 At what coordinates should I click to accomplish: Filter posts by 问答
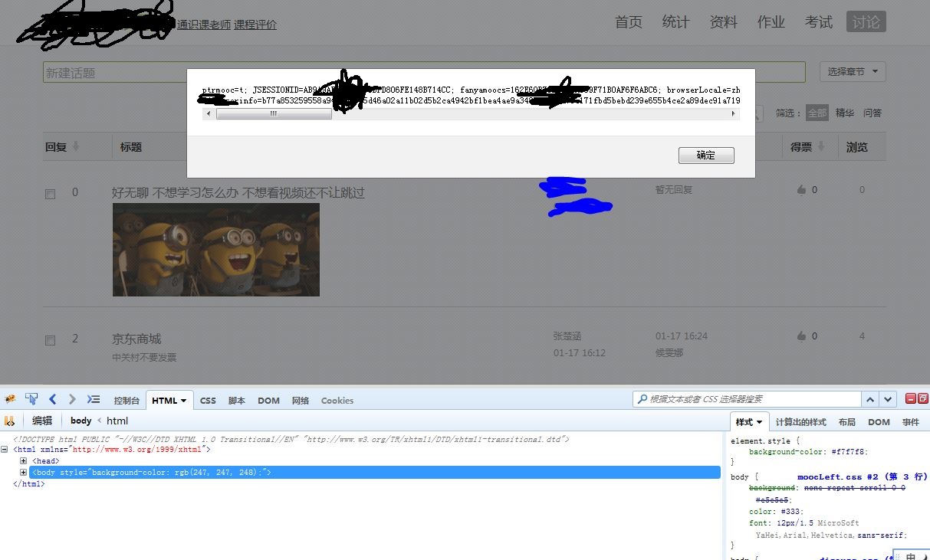(872, 113)
